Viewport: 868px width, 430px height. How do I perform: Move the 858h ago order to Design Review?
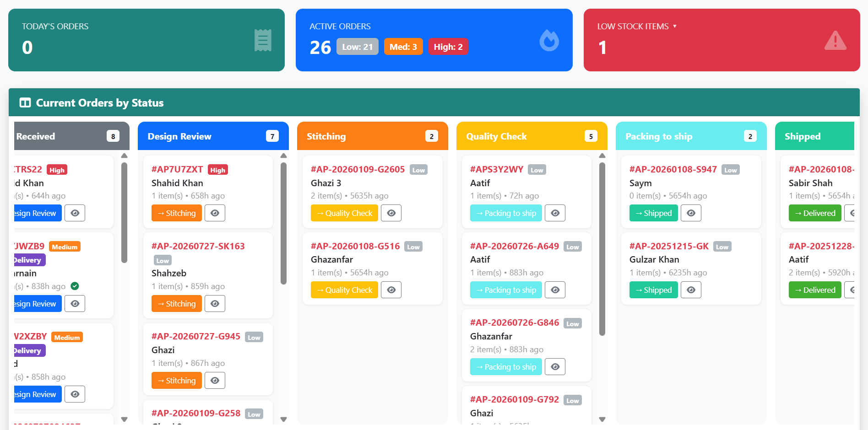38,394
